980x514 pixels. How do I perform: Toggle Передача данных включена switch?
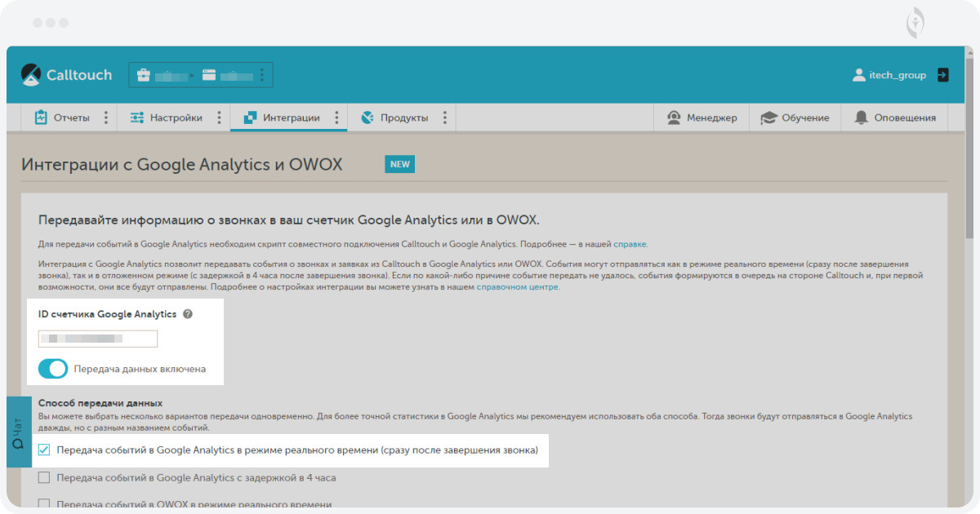coord(53,369)
